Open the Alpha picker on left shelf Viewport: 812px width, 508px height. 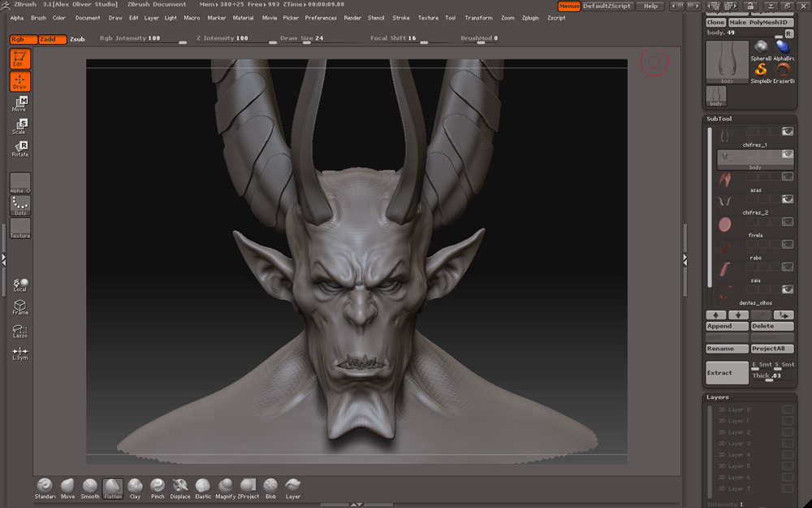pyautogui.click(x=20, y=183)
